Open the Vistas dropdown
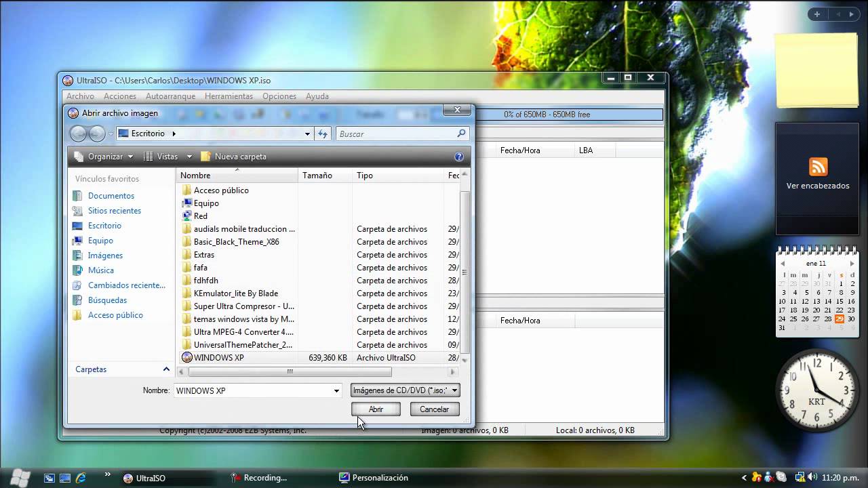868x488 pixels. click(x=167, y=157)
